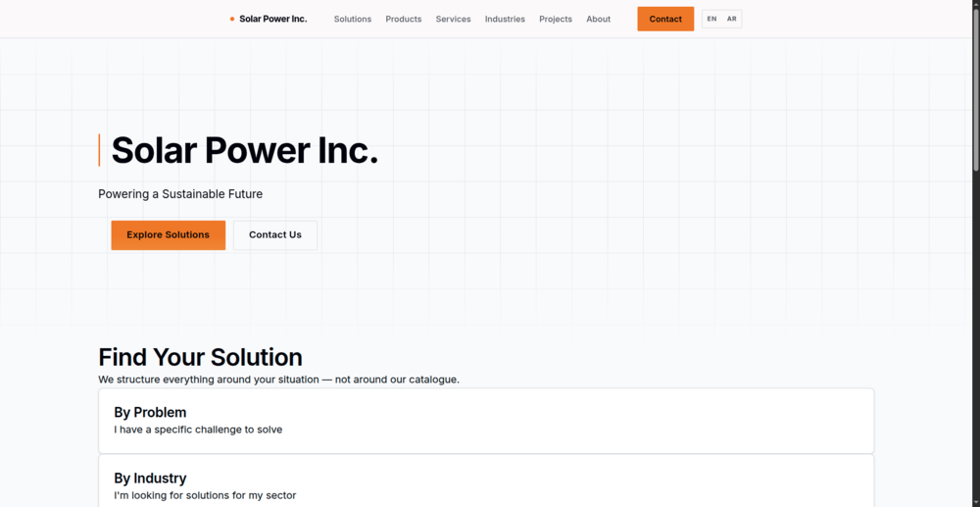Expand the By Problem card
Screen dimensions: 980x507
coord(486,421)
